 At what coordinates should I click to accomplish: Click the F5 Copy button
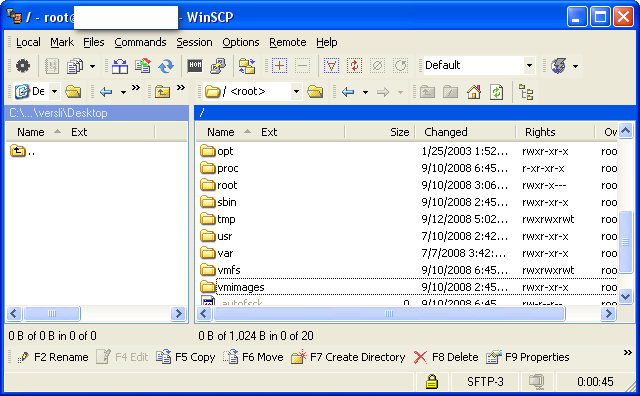[186, 357]
